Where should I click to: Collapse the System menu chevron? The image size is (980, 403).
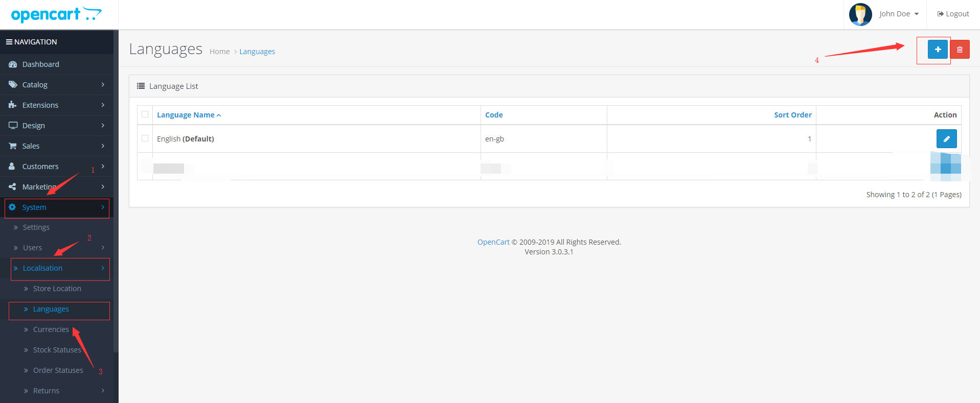coord(103,207)
